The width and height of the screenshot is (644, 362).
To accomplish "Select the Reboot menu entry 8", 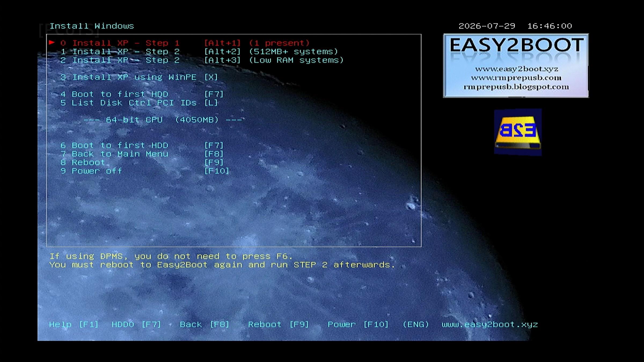I will pos(142,162).
